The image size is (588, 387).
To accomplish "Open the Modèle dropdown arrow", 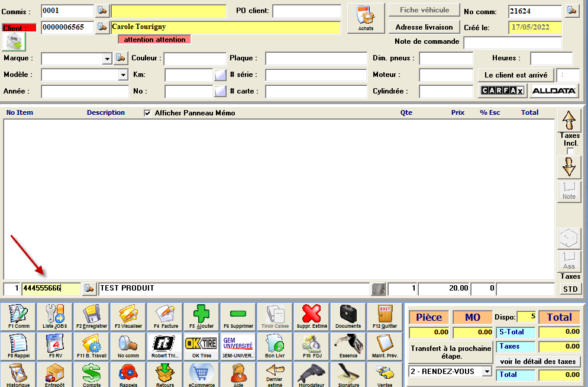I will coord(123,75).
